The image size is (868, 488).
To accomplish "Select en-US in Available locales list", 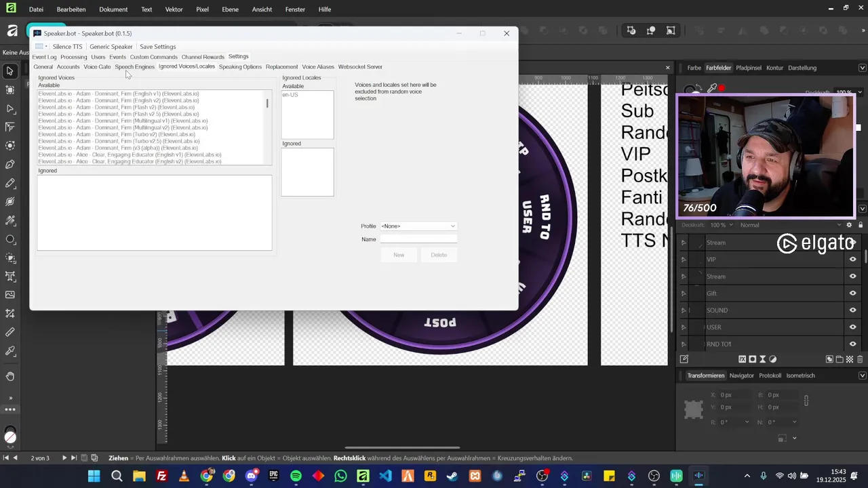I will click(290, 95).
